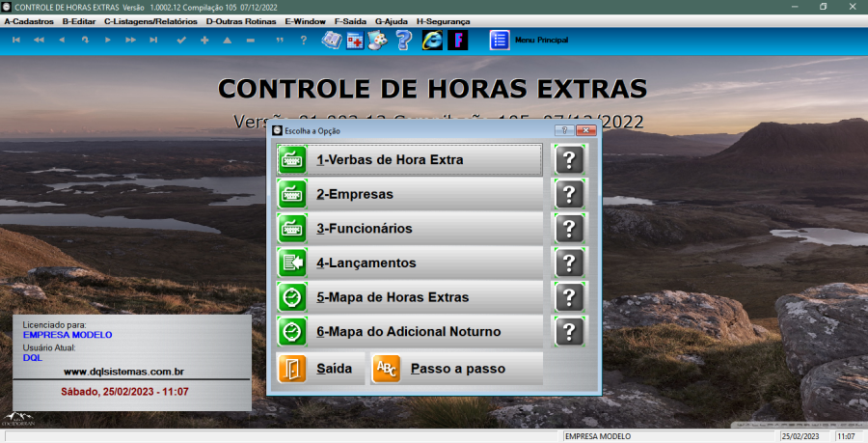Open the G-Ajuda menu
The width and height of the screenshot is (868, 443).
tap(391, 20)
